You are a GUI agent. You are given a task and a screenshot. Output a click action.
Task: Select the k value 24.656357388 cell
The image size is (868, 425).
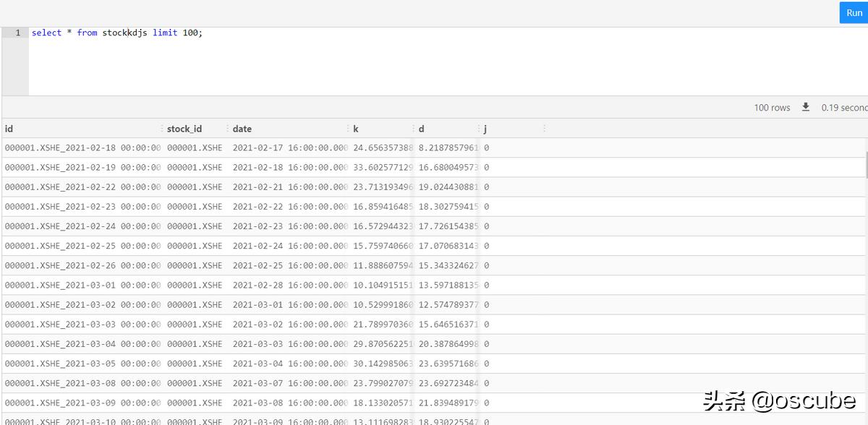(383, 148)
